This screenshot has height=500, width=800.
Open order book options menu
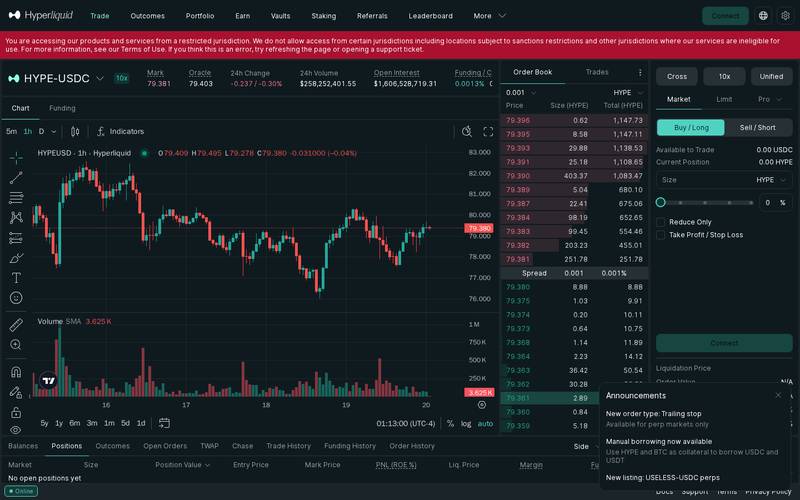tap(640, 72)
